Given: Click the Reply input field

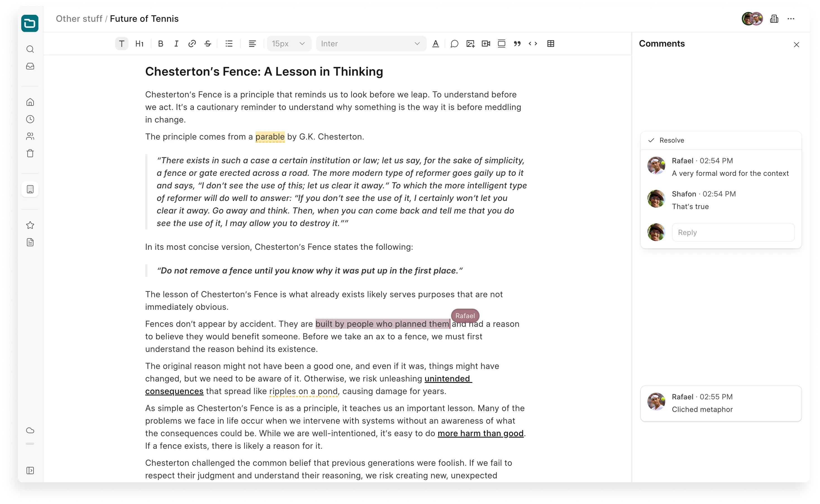Looking at the screenshot, I should point(733,232).
